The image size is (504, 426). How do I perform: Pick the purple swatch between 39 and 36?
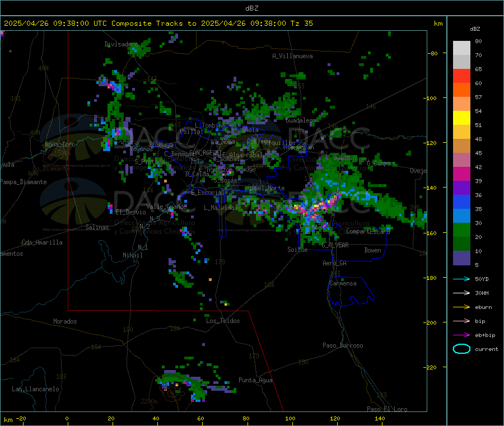(x=461, y=188)
